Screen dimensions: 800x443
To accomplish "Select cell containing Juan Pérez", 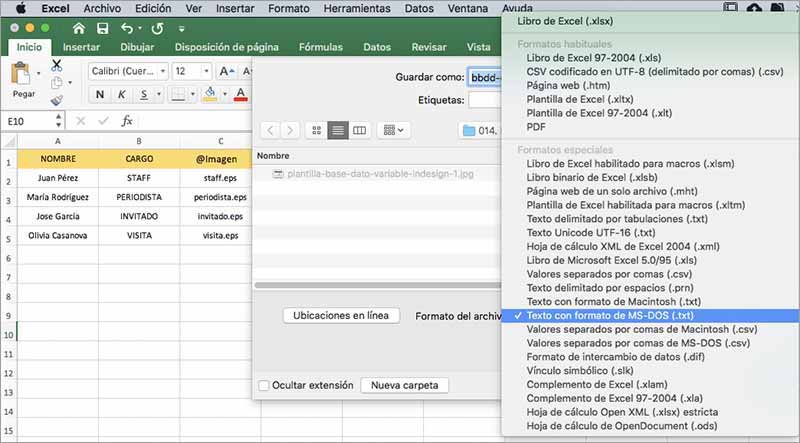I will (58, 178).
